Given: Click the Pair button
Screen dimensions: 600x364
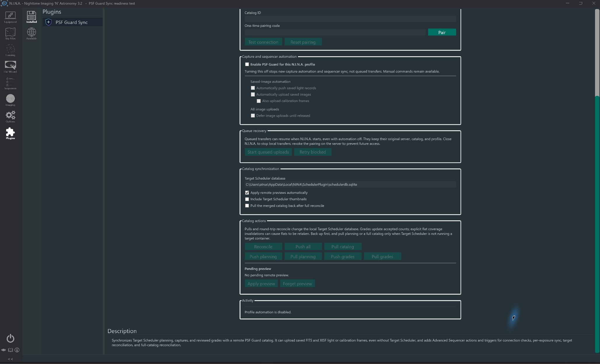Looking at the screenshot, I should tap(442, 32).
